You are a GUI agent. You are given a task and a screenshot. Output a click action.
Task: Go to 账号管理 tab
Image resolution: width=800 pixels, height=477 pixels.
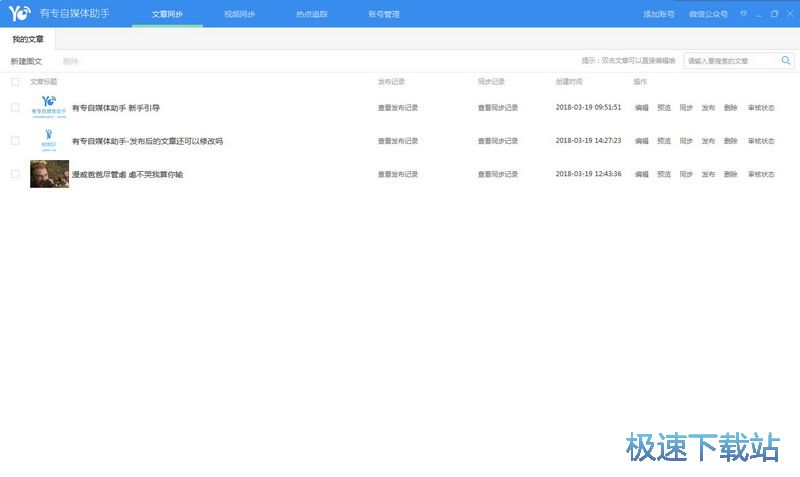point(384,15)
